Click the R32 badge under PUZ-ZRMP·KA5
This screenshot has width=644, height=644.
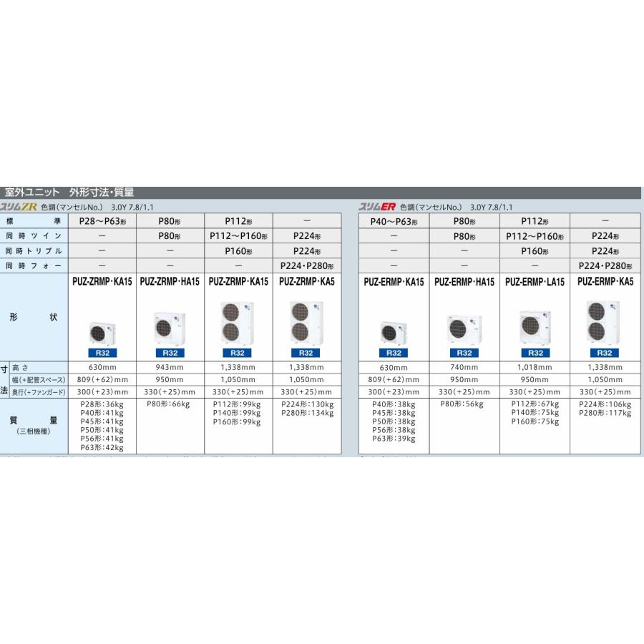point(306,353)
